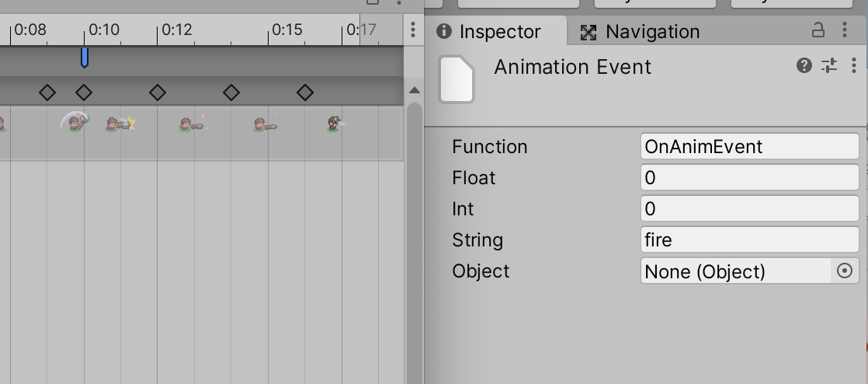Select the sword-slash sprite keyframe thumbnail
The width and height of the screenshot is (868, 384).
tap(75, 120)
